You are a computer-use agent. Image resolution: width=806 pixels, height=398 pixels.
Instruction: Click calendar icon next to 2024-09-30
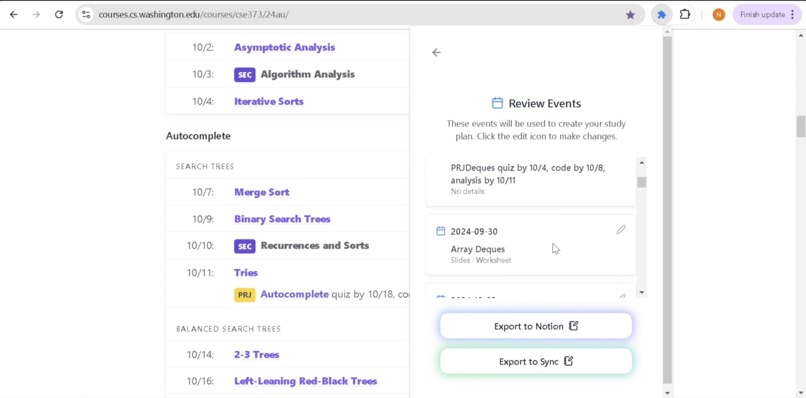coord(441,231)
